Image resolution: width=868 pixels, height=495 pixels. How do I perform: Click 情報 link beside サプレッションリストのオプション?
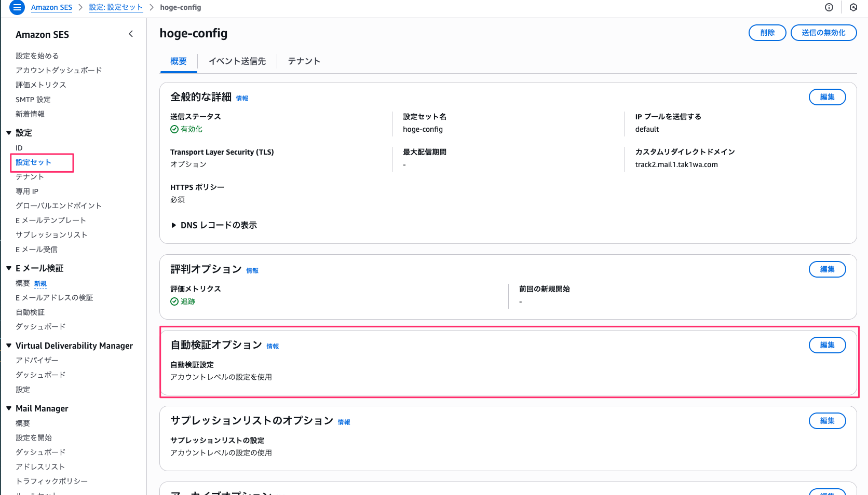344,422
